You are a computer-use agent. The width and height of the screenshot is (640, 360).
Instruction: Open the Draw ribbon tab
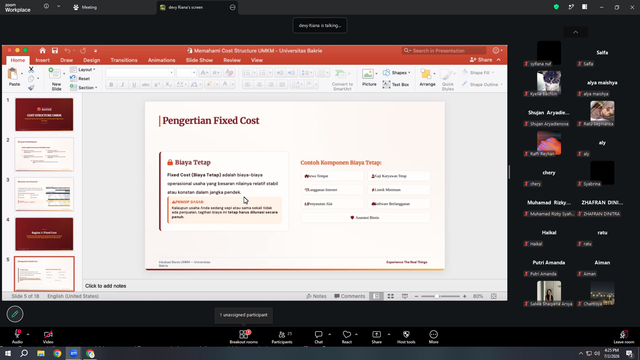pos(67,60)
